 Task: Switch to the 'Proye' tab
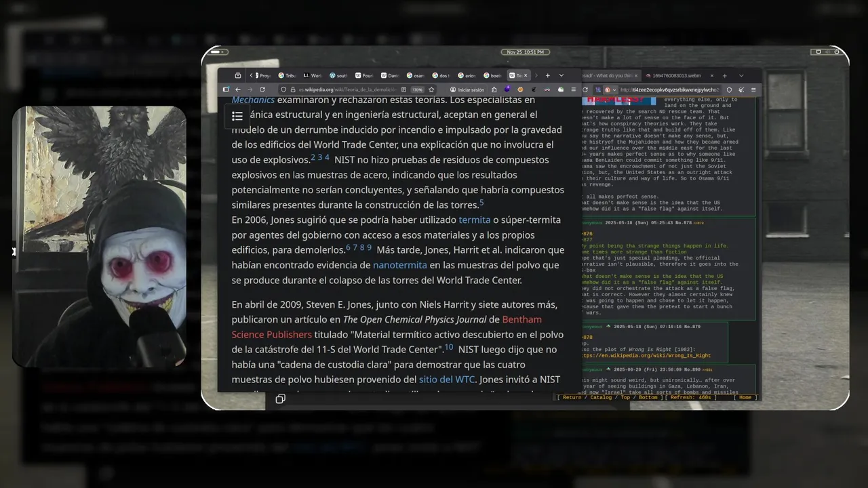264,75
